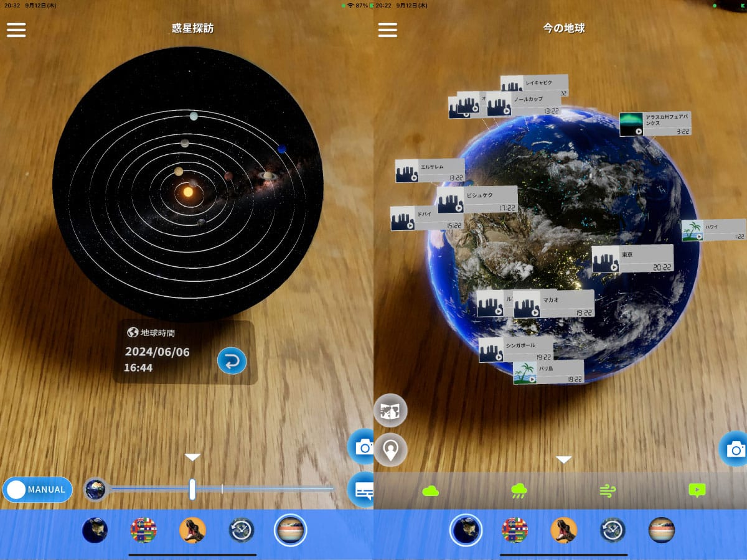Tap the camera button on 今の地球 screen

point(735,449)
